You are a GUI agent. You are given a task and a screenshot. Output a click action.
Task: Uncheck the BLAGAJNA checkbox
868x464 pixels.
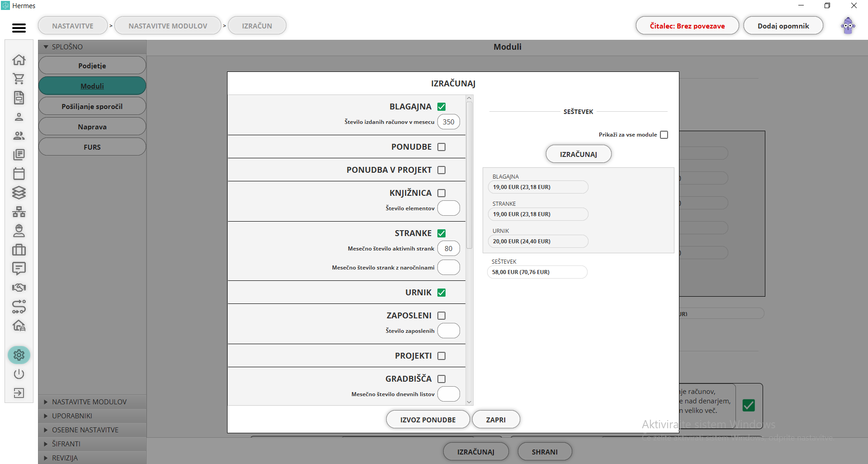point(442,107)
